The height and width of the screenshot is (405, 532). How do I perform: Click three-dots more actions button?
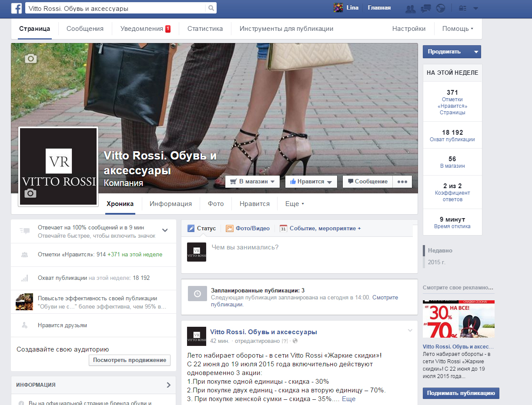pos(402,182)
